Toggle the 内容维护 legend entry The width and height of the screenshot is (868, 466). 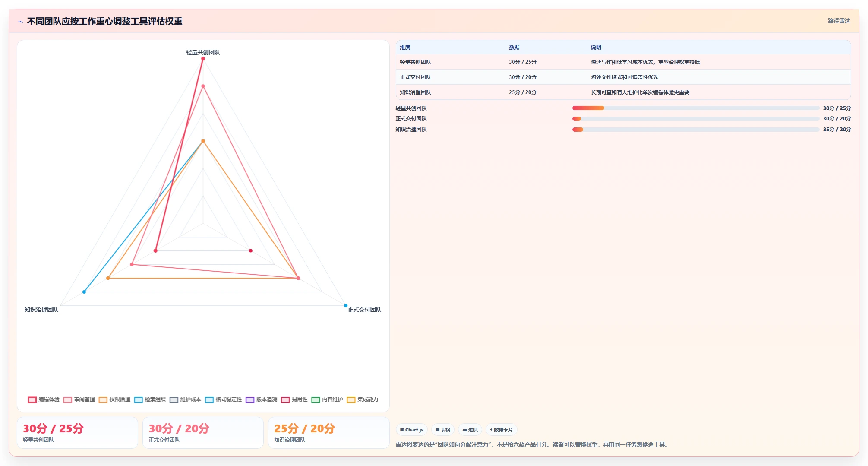[x=327, y=399]
